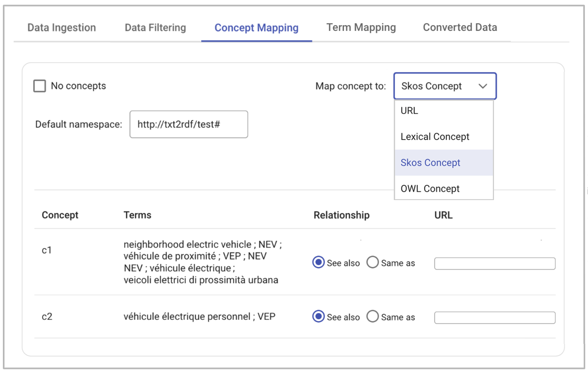Select Same as for concept c2
The height and width of the screenshot is (370, 588).
373,317
